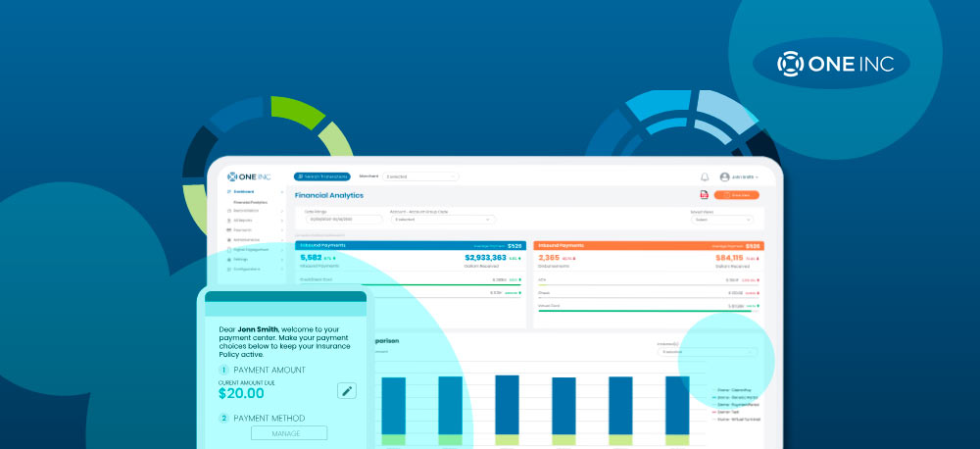Open the Account Group Code dropdown

(443, 220)
